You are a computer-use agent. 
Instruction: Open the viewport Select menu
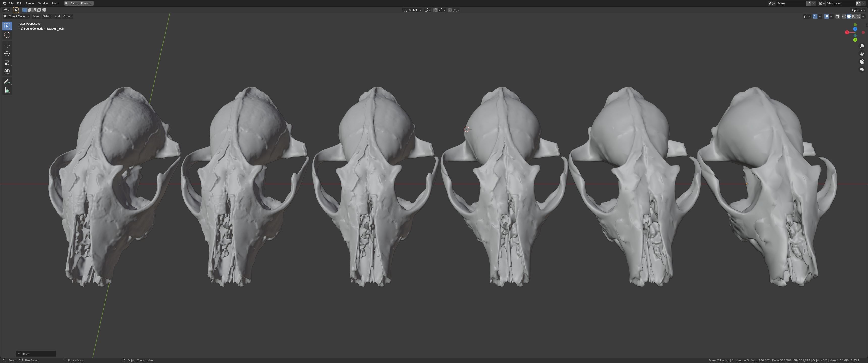tap(47, 16)
